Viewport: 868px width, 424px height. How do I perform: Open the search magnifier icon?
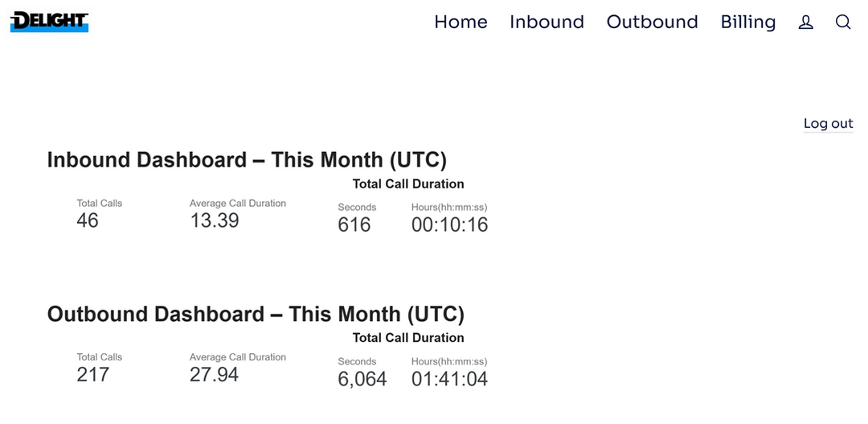click(842, 23)
